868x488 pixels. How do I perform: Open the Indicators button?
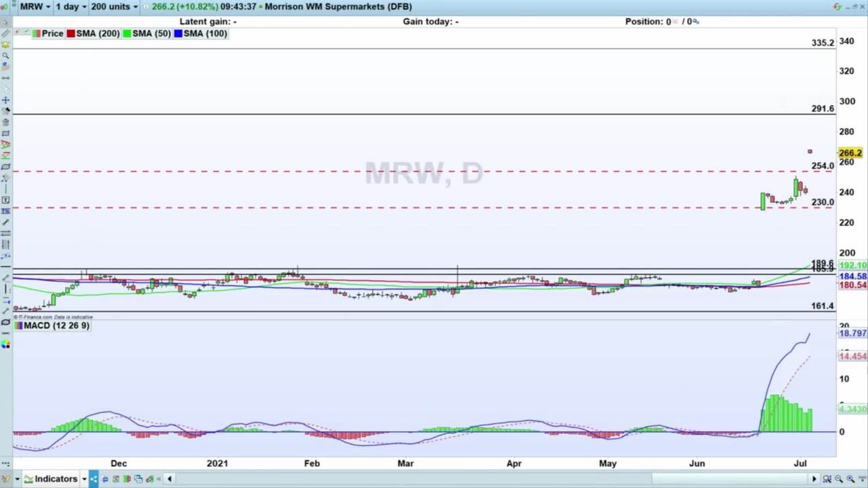51,479
